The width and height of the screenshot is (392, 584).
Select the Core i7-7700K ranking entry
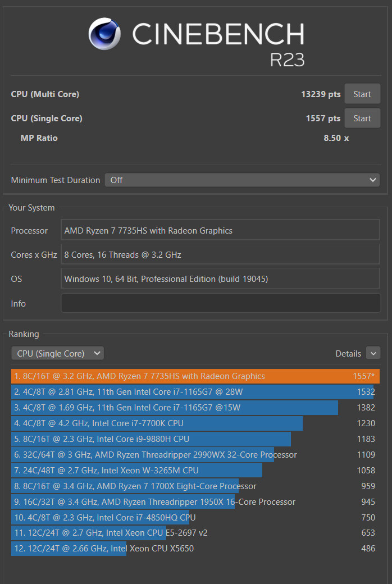tap(157, 423)
